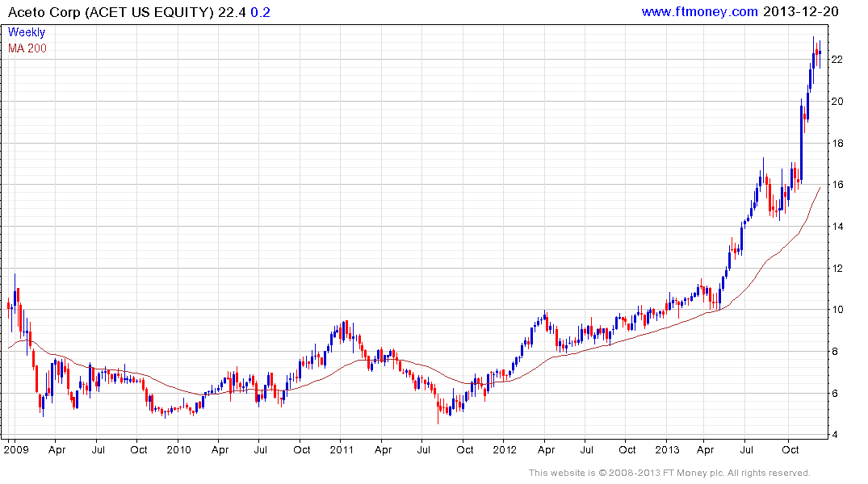Click the blue 0.2 change value
The width and height of the screenshot is (868, 484).
tap(260, 12)
